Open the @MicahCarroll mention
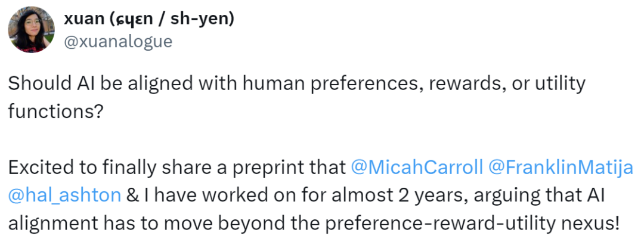Viewport: 644px width, 239px height. coord(417,169)
